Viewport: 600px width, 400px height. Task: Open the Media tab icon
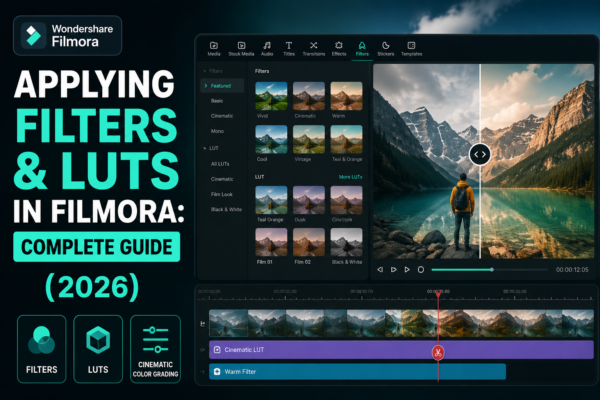pyautogui.click(x=214, y=46)
